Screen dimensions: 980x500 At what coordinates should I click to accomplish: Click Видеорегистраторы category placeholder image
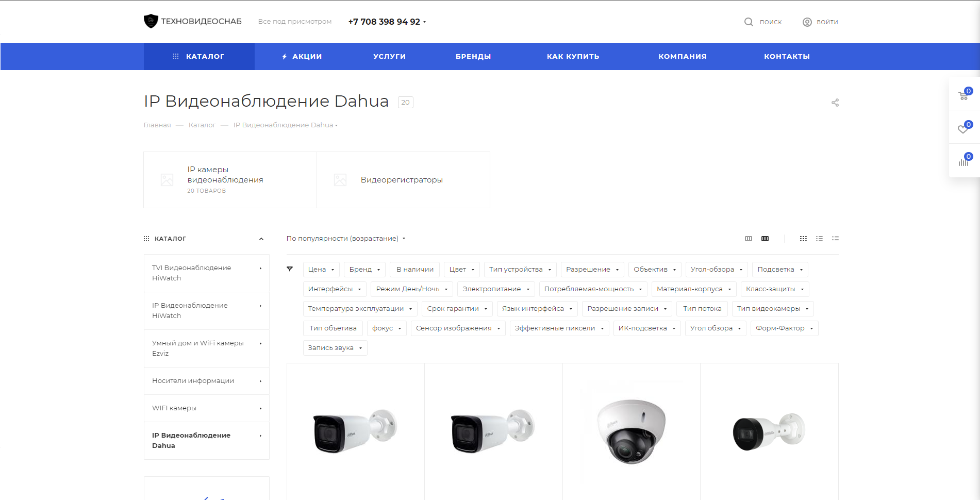pyautogui.click(x=340, y=180)
